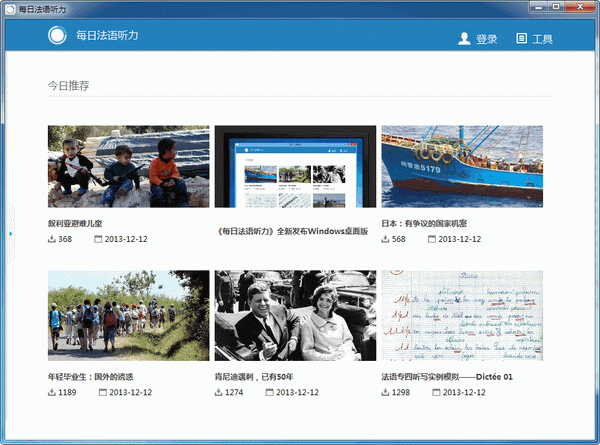Click download icon beside 368 count
Viewport: 600px width, 445px height.
coord(52,239)
